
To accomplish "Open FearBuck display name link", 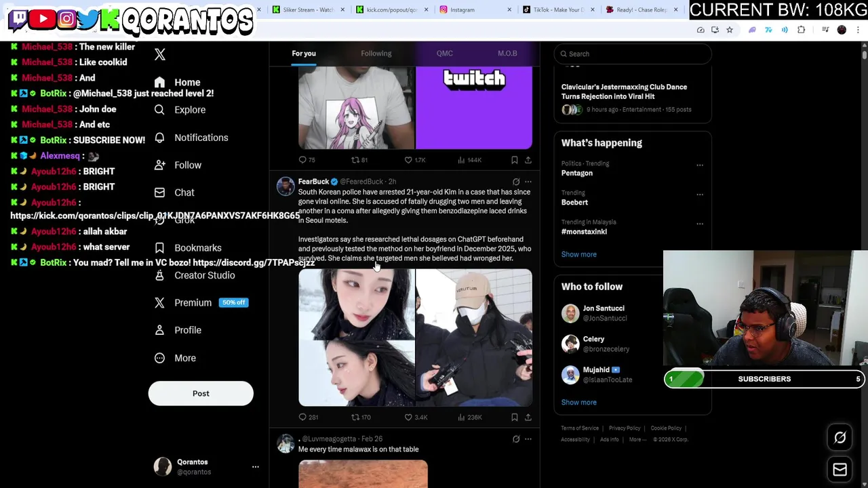I will (313, 182).
